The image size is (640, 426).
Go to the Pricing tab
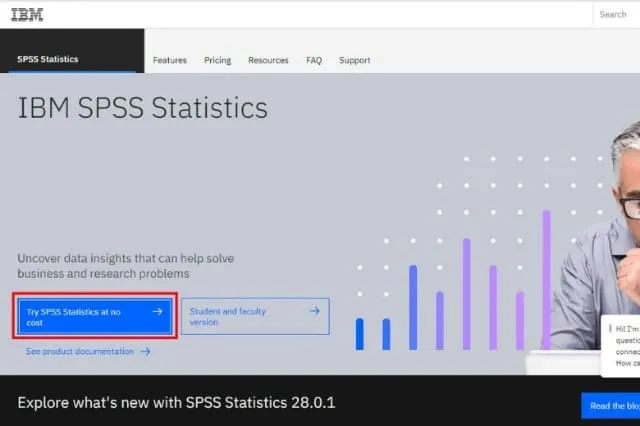coord(218,60)
